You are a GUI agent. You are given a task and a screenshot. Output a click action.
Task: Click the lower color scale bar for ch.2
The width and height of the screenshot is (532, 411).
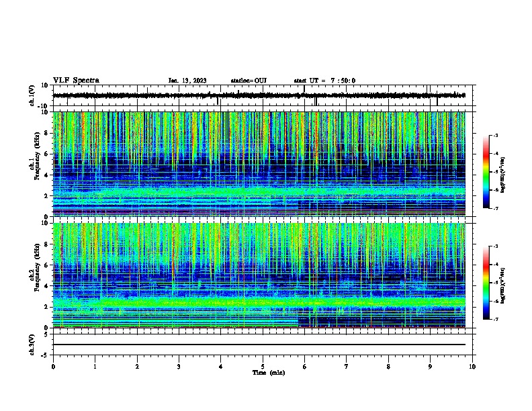(x=486, y=283)
